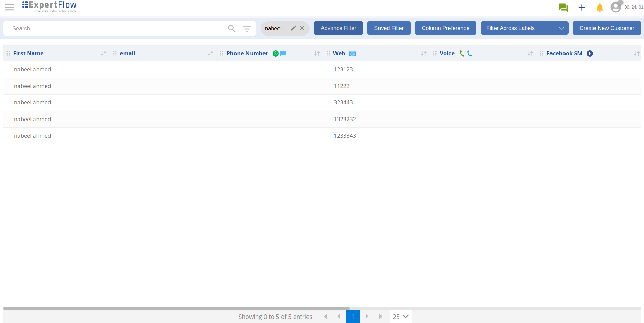The width and height of the screenshot is (644, 323).
Task: Edit the nabeel filter chip
Action: 293,28
